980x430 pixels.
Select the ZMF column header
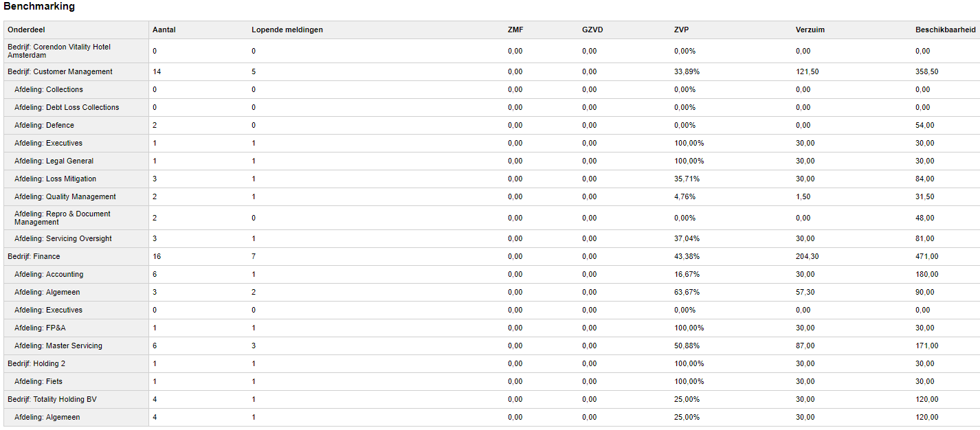[x=515, y=30]
